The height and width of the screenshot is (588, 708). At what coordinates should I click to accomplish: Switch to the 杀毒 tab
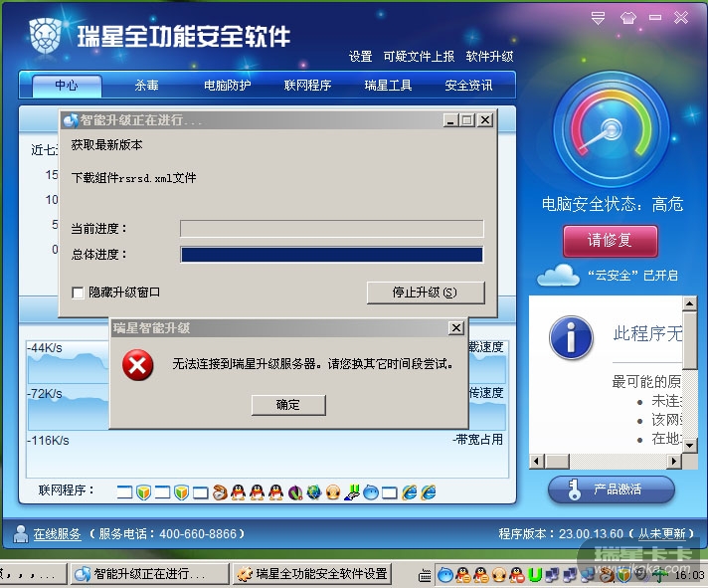pyautogui.click(x=147, y=86)
